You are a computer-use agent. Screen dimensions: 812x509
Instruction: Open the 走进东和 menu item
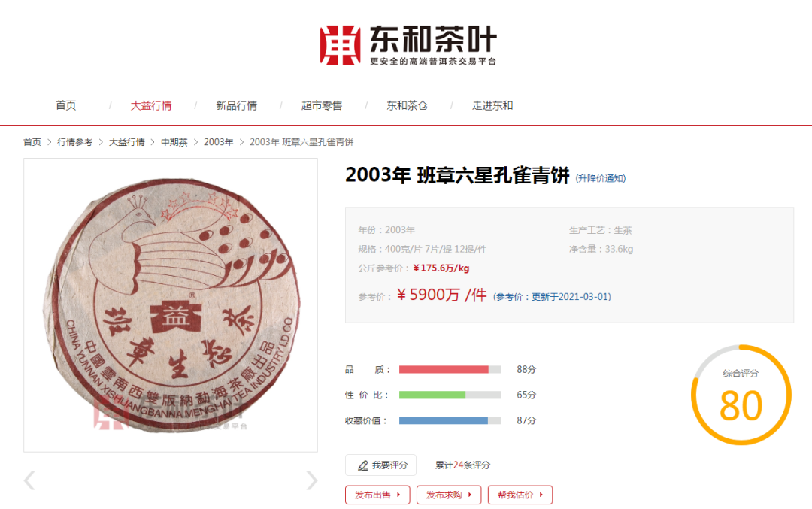(x=492, y=105)
